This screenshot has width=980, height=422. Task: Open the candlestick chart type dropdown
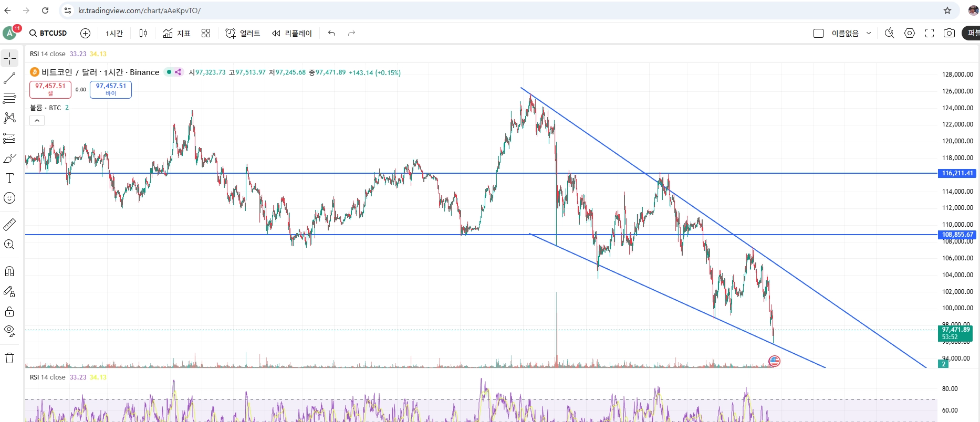click(143, 33)
